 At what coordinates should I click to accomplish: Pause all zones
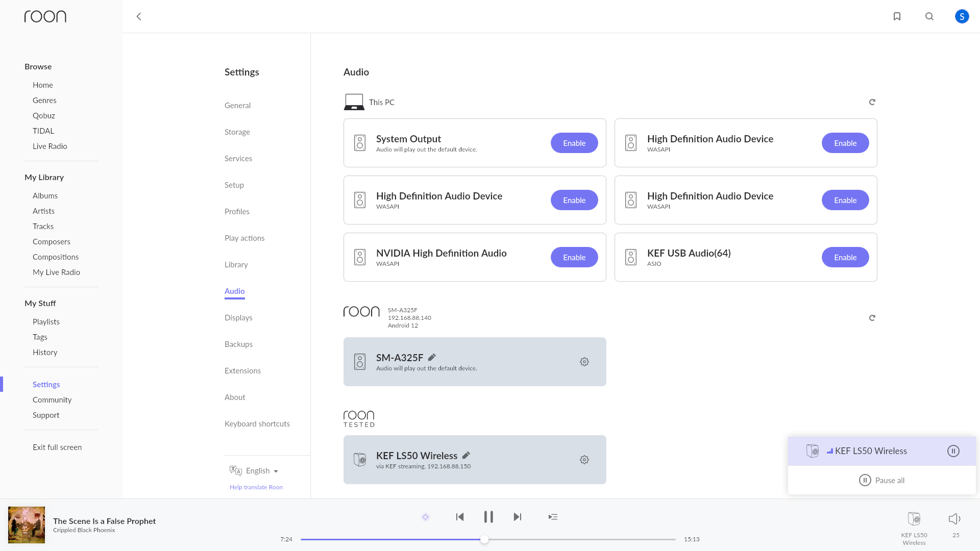[x=881, y=480]
